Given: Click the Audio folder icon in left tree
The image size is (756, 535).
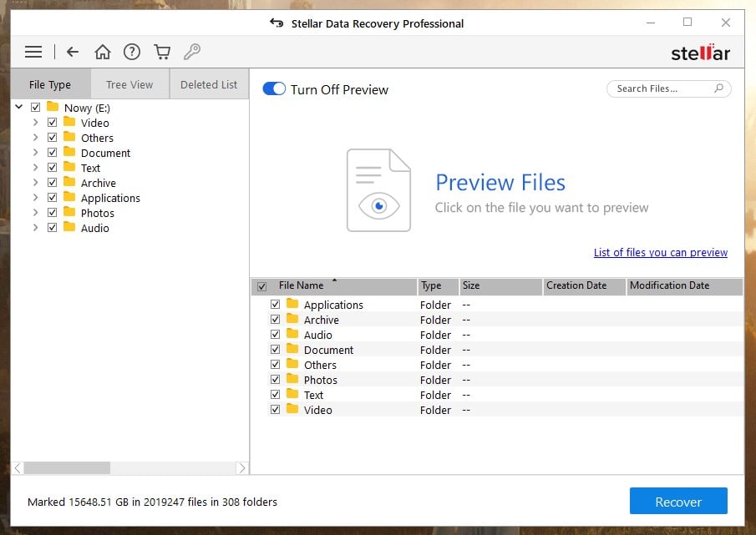Looking at the screenshot, I should click(x=69, y=226).
